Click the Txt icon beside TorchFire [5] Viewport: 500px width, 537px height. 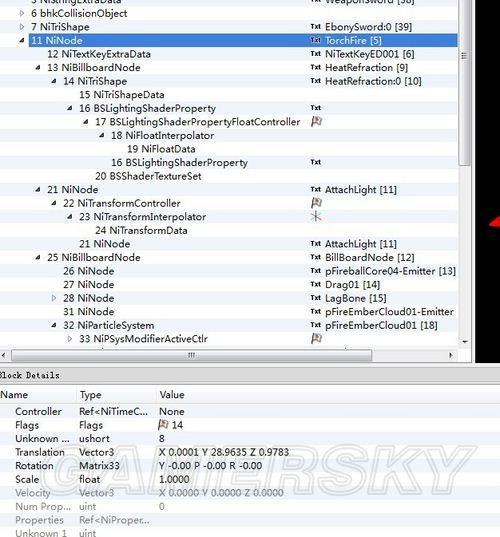[315, 40]
